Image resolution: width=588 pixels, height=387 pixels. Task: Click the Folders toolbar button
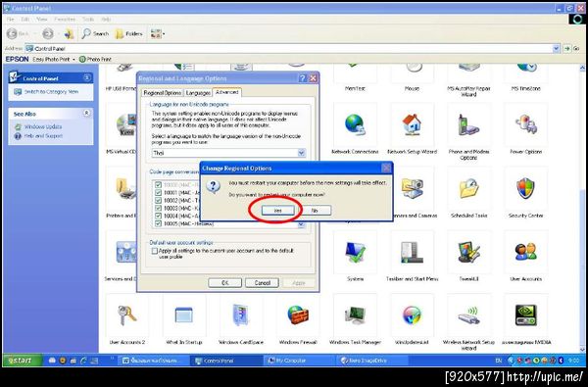[128, 33]
